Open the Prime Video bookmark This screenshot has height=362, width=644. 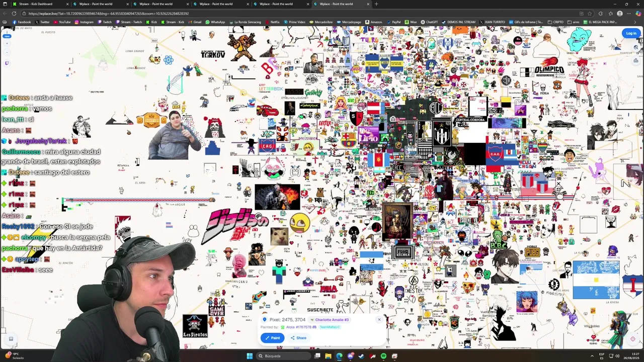pyautogui.click(x=294, y=22)
